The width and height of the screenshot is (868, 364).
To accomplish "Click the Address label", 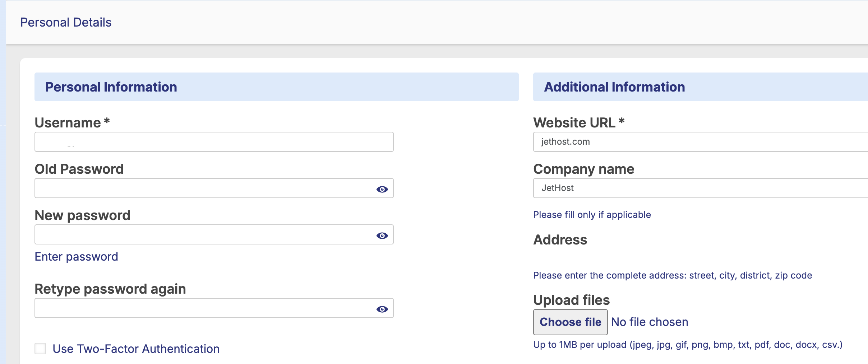I will (560, 240).
